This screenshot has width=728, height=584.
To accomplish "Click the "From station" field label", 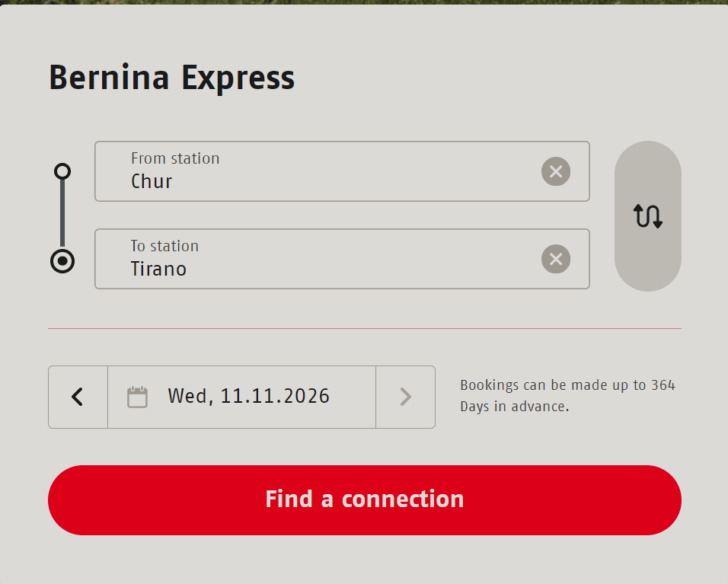I will click(175, 158).
